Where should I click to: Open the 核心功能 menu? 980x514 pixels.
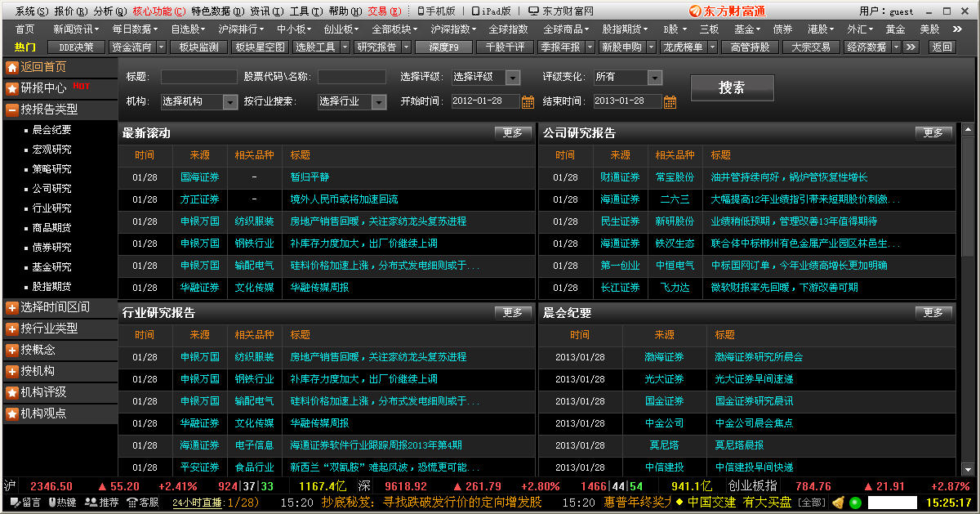pyautogui.click(x=152, y=11)
